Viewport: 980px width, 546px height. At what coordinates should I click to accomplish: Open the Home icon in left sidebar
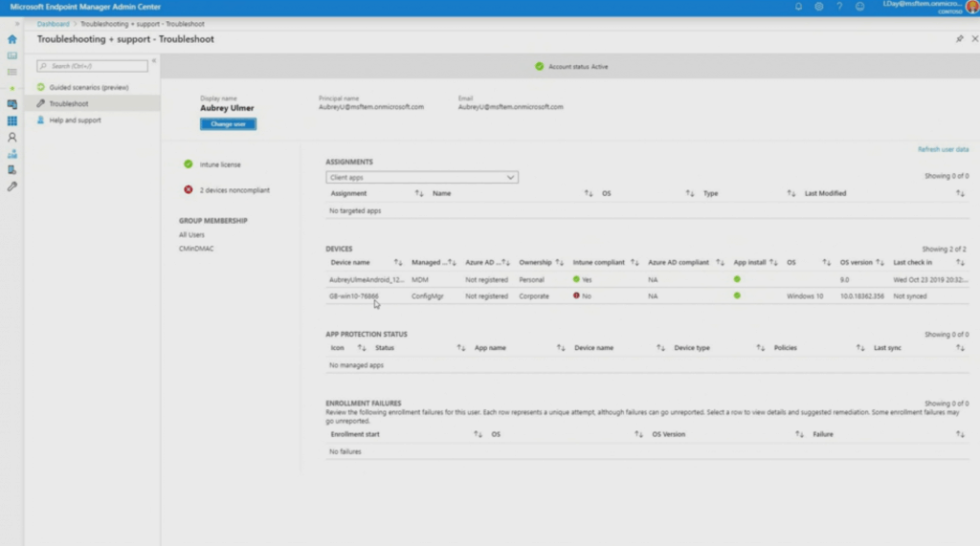pyautogui.click(x=11, y=39)
